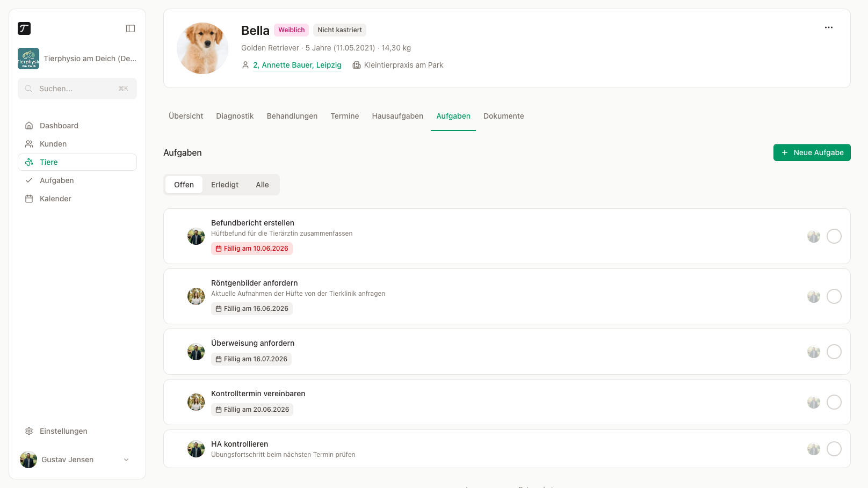Open owner link Annette Bauer, Leipzig
This screenshot has height=488, width=868.
297,65
